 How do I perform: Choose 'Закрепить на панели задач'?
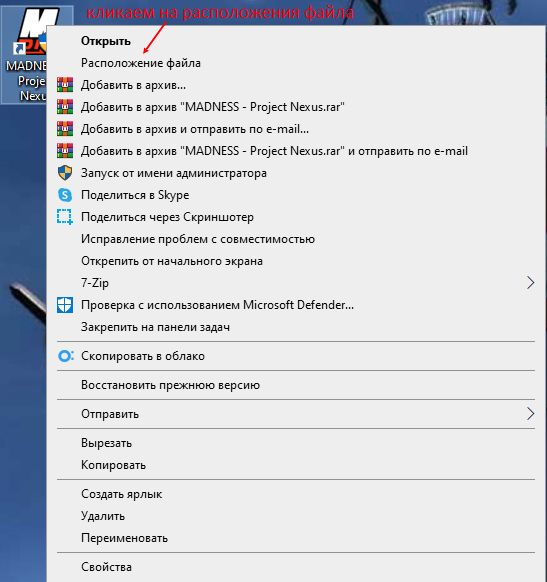pos(296,327)
